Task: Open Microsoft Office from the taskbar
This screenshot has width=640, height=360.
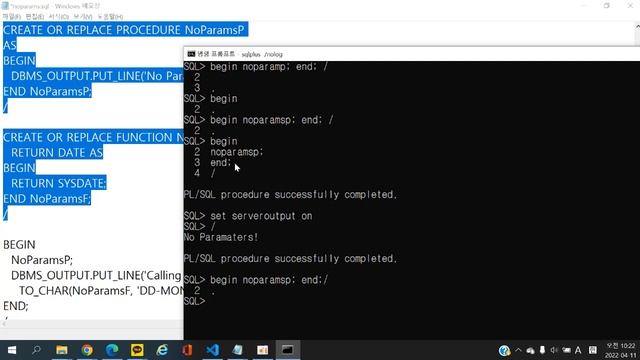Action: click(x=187, y=350)
